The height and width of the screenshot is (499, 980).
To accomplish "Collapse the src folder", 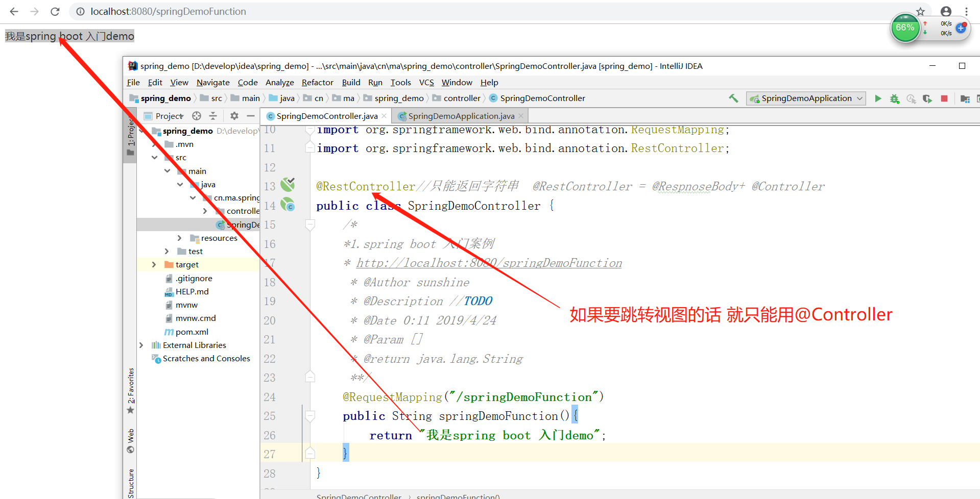I will (x=154, y=158).
